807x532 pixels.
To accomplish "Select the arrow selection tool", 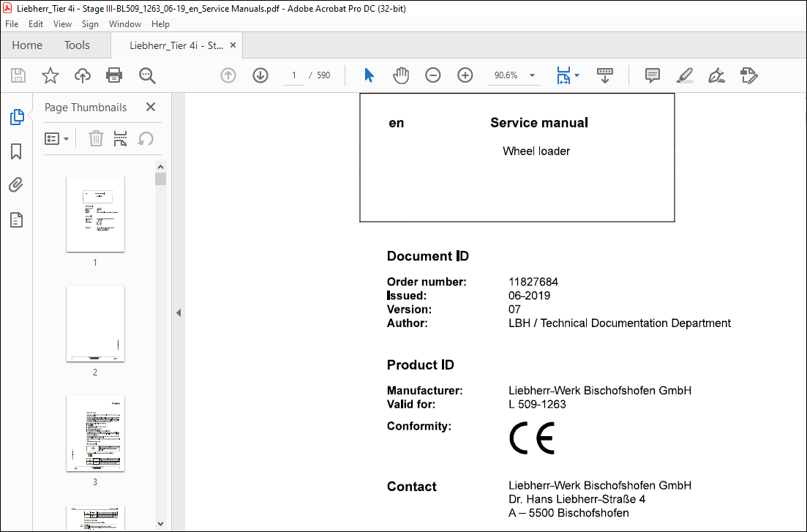I will (x=369, y=75).
